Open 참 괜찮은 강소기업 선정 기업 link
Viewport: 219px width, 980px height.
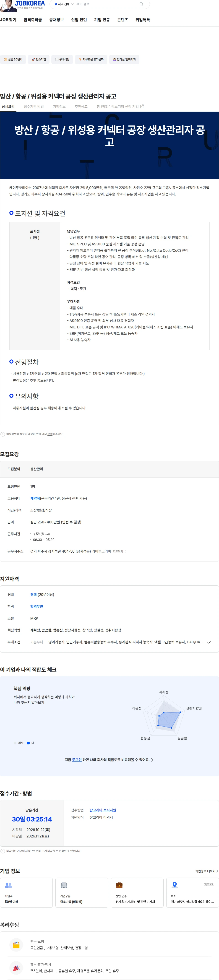pyautogui.click(x=120, y=107)
